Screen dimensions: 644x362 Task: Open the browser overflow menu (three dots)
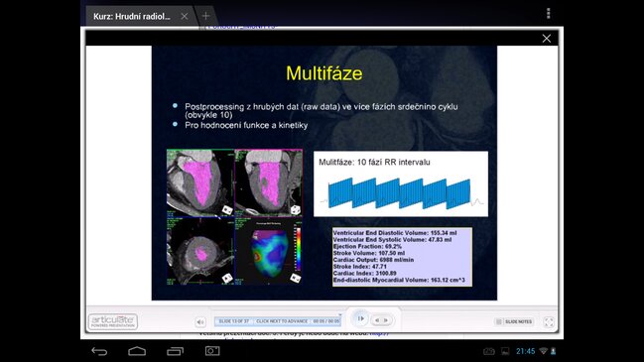(x=549, y=14)
